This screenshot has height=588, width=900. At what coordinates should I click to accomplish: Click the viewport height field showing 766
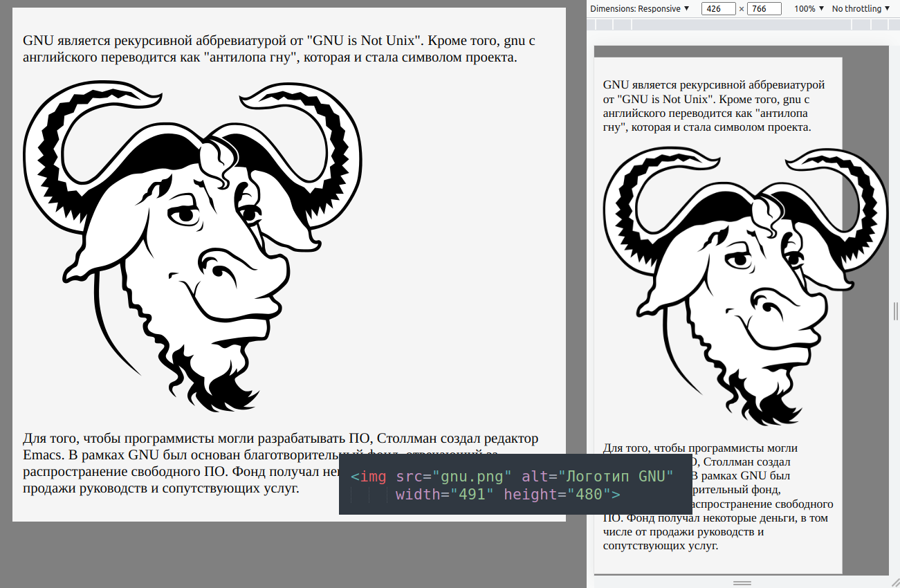coord(764,9)
